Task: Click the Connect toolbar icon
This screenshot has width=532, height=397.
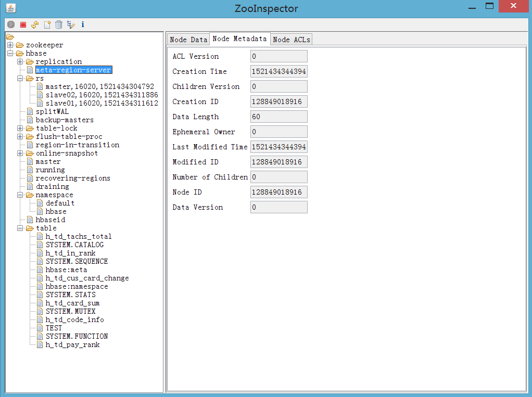Action: point(11,24)
